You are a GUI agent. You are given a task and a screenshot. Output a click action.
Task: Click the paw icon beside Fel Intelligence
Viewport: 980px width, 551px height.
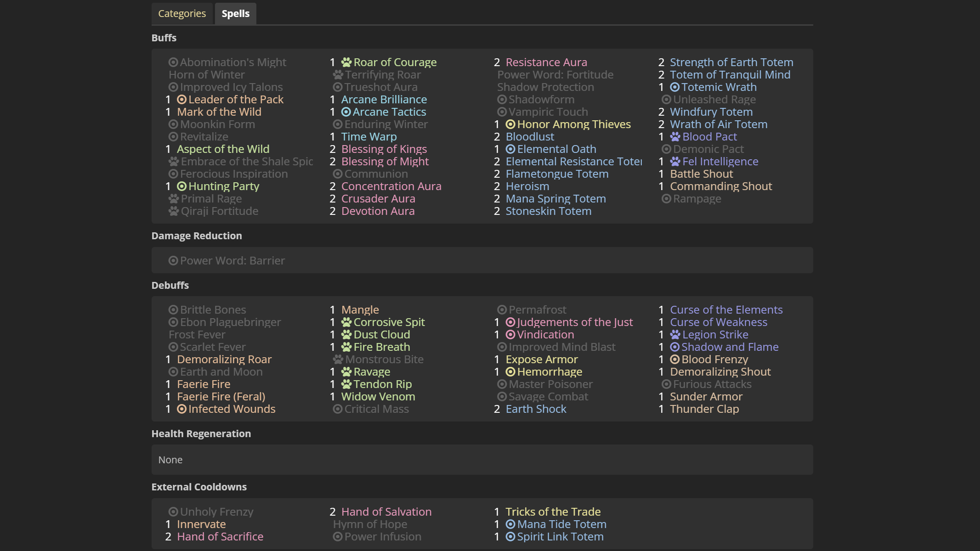click(x=675, y=162)
